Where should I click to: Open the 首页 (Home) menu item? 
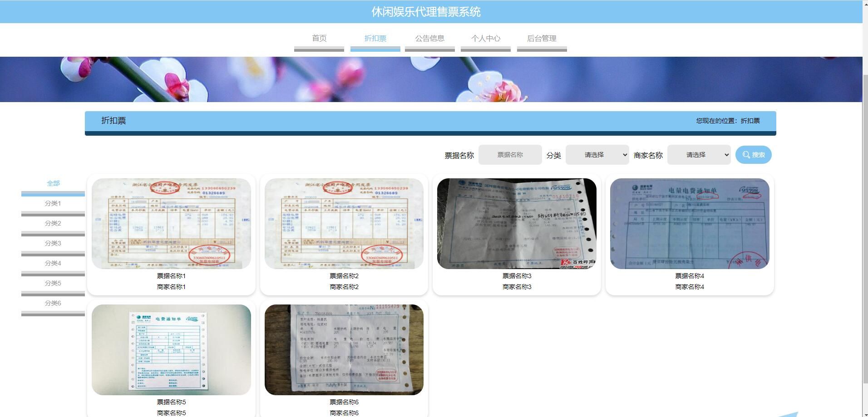pos(319,39)
